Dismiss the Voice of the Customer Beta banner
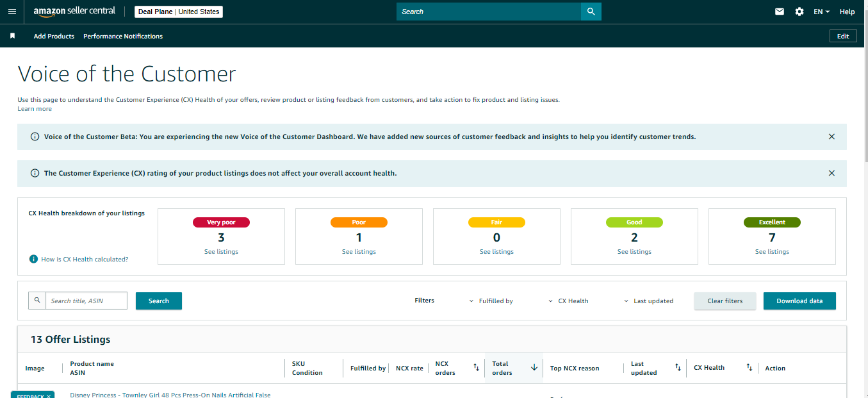This screenshot has height=398, width=868. [x=831, y=137]
